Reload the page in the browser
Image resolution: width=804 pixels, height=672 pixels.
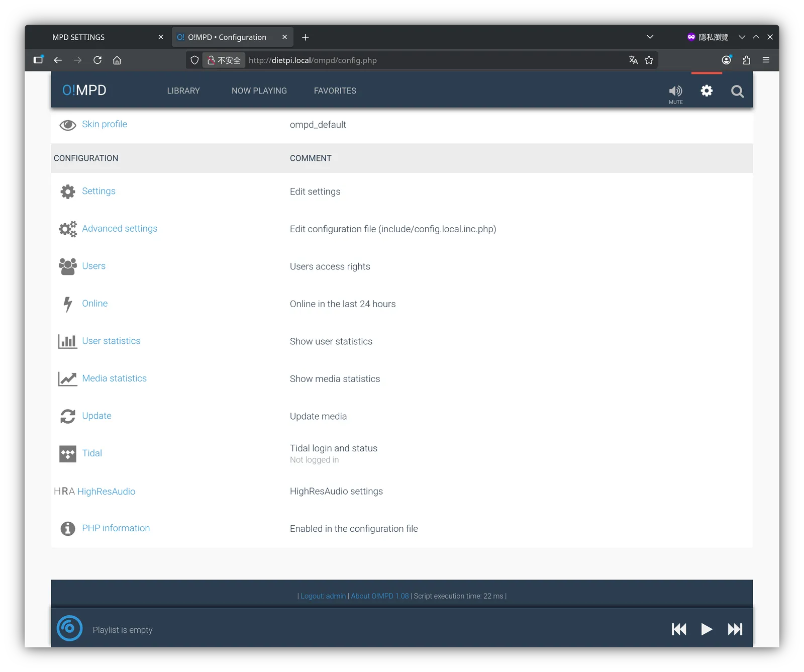pos(97,60)
